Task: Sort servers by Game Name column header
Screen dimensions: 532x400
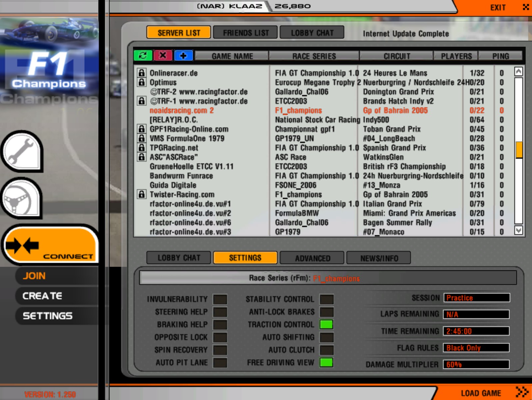Action: coord(232,56)
